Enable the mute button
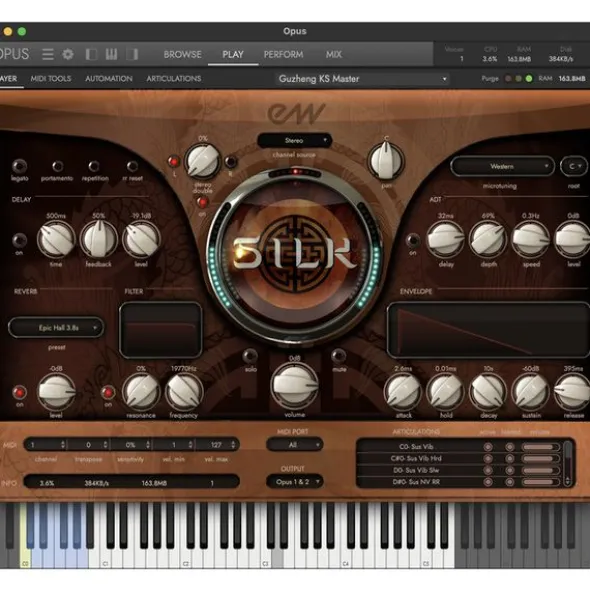 click(339, 355)
